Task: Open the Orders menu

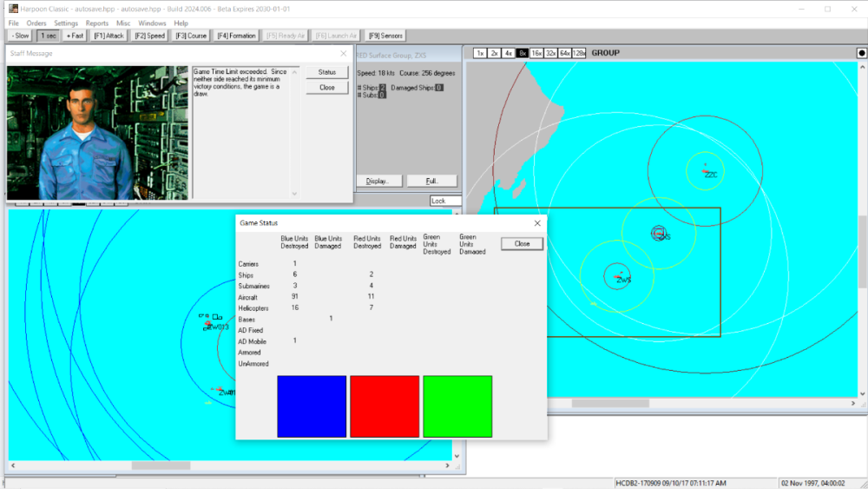Action: point(36,23)
